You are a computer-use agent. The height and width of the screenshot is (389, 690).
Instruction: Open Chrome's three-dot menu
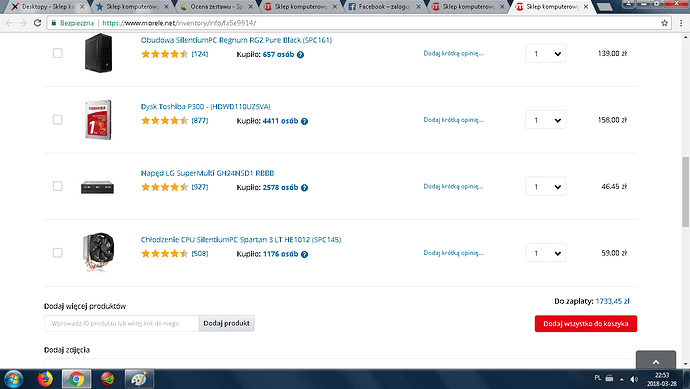tap(681, 23)
